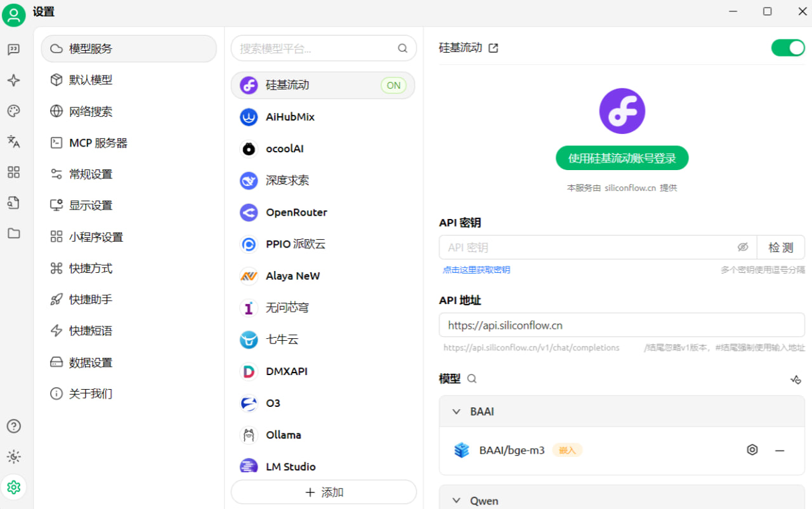This screenshot has height=509, width=812.
Task: Select the OpenRouter provider
Action: [x=323, y=212]
